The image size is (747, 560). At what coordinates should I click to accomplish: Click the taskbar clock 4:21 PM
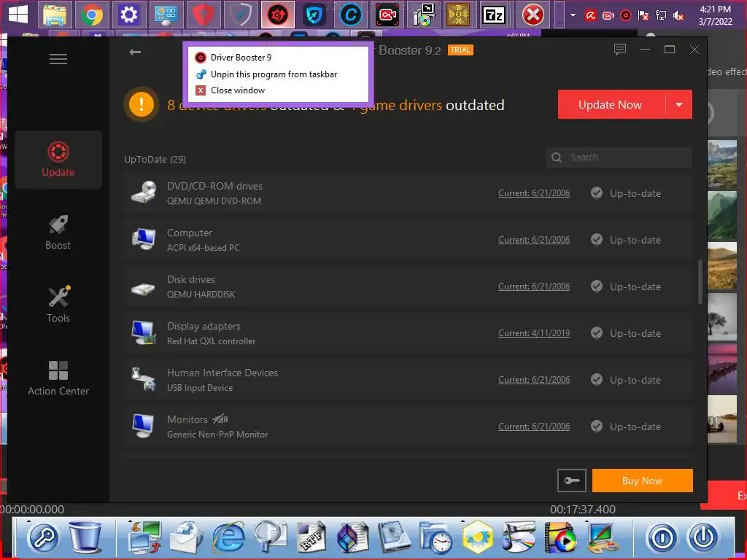pos(715,9)
